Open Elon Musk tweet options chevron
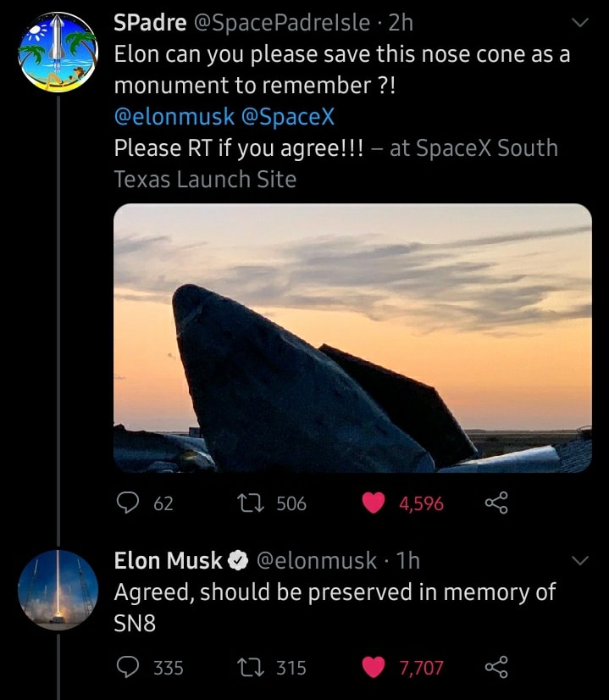The image size is (609, 700). pyautogui.click(x=580, y=561)
